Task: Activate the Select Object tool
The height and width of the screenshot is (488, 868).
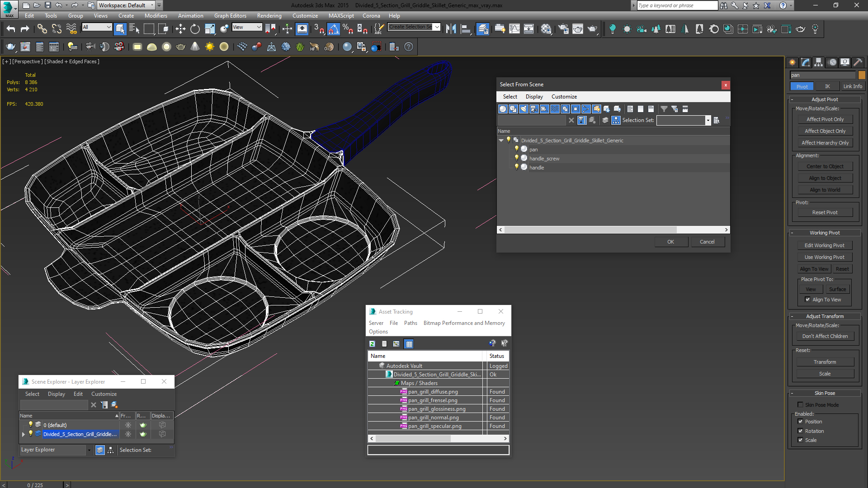Action: click(x=120, y=29)
